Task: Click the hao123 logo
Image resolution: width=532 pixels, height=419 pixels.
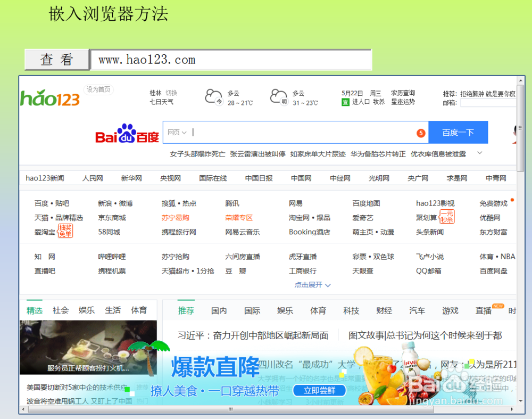Action: (x=49, y=98)
